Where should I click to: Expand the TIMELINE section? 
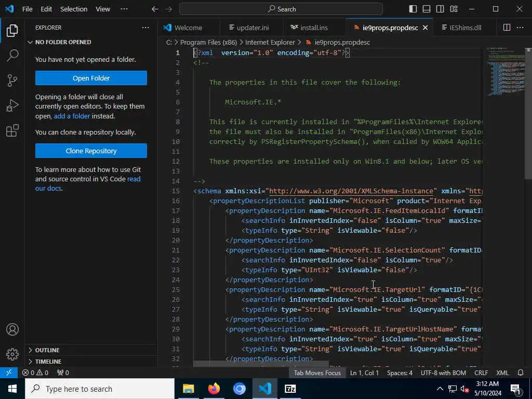coord(91,362)
